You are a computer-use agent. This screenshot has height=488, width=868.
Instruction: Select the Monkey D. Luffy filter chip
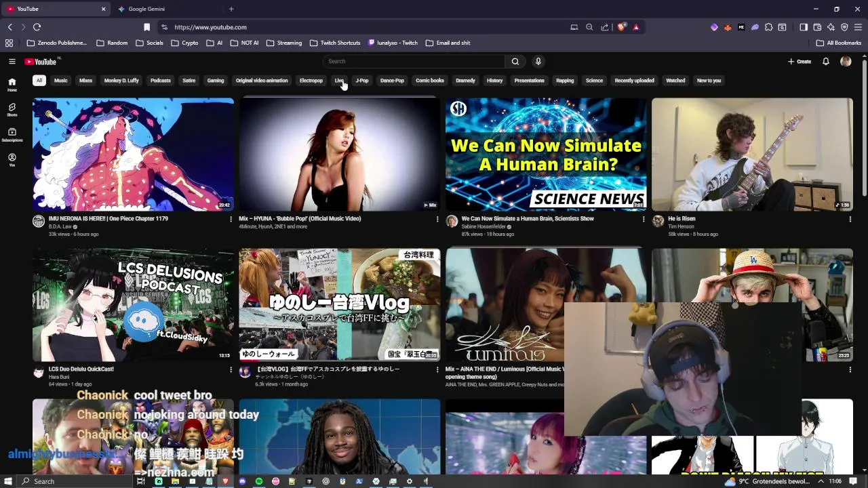121,81
